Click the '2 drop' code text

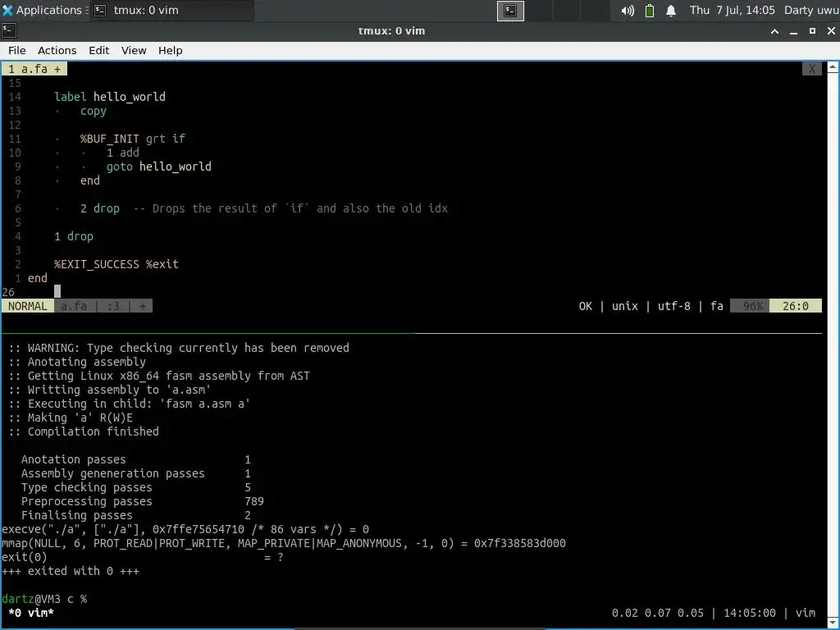[x=99, y=208]
